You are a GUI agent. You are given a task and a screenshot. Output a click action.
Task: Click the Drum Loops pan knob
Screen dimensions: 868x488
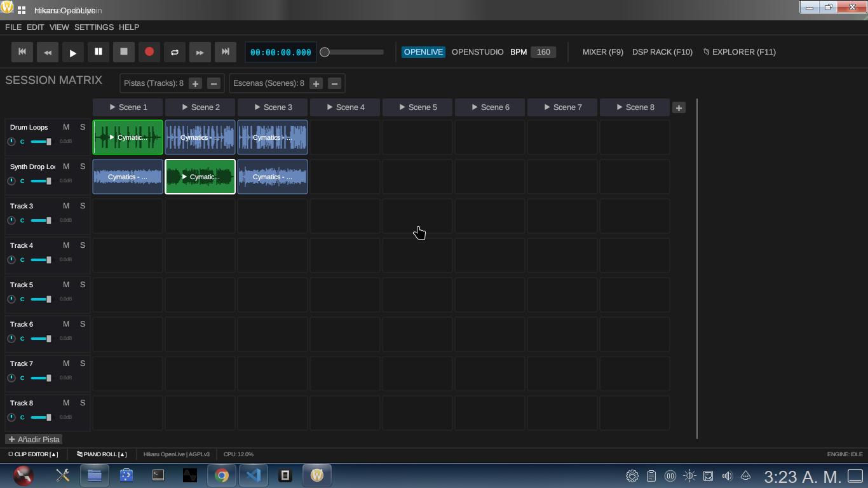click(x=11, y=141)
